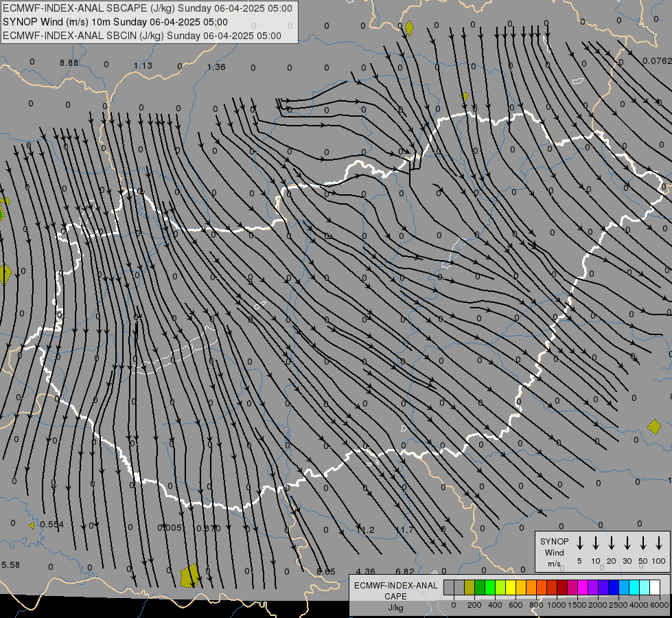Click the 0.870 value on the map
Viewport: 672px width, 618px height.
[x=208, y=528]
